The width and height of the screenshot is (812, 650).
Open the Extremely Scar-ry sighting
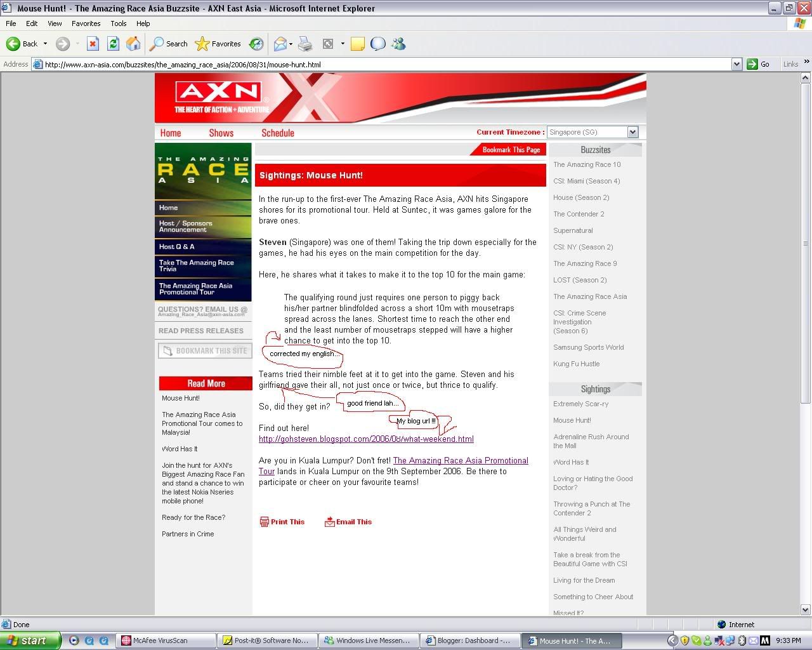(x=580, y=404)
